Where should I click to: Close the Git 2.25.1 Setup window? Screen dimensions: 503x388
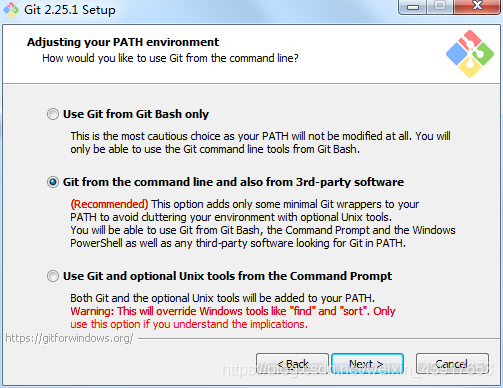click(477, 7)
